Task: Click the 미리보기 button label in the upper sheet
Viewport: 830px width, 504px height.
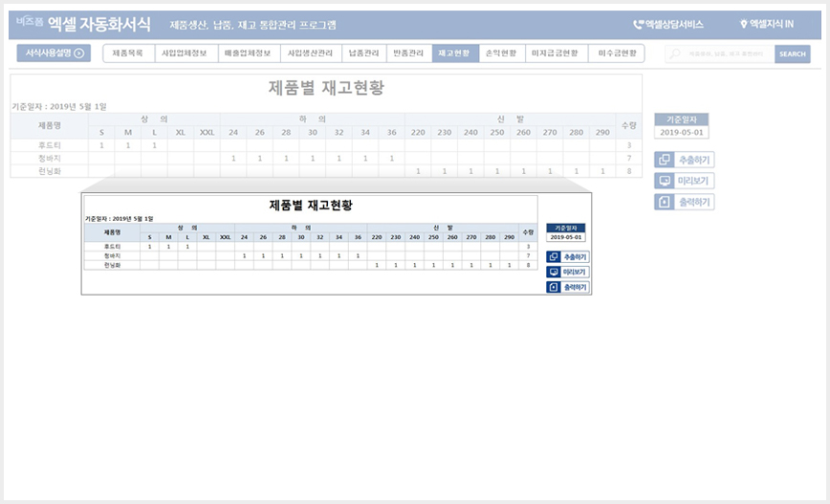Action: (x=694, y=181)
